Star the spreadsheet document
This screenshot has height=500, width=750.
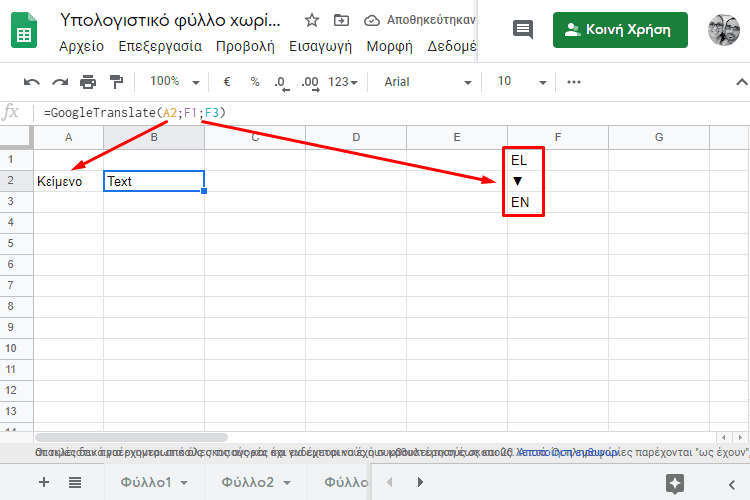click(x=312, y=20)
